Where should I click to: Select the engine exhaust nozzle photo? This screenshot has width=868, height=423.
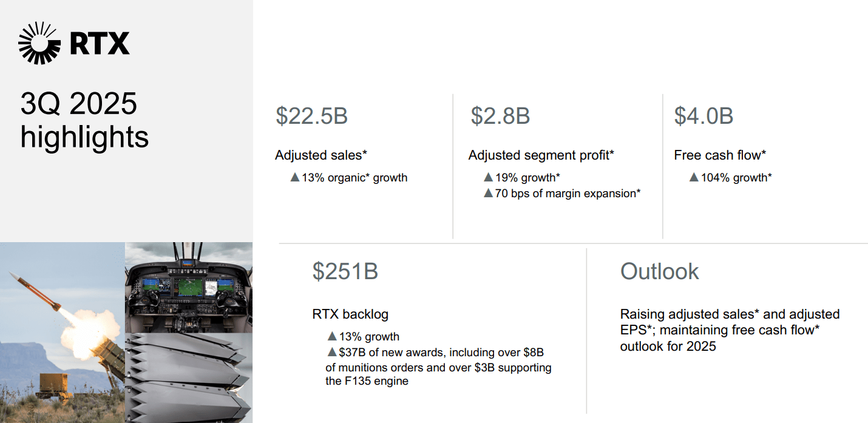tap(188, 377)
